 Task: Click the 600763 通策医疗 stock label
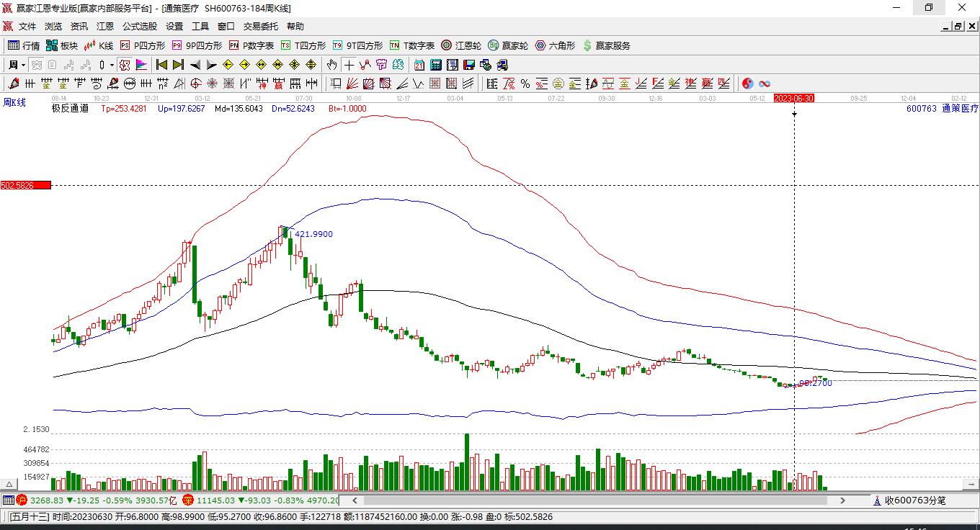click(943, 109)
